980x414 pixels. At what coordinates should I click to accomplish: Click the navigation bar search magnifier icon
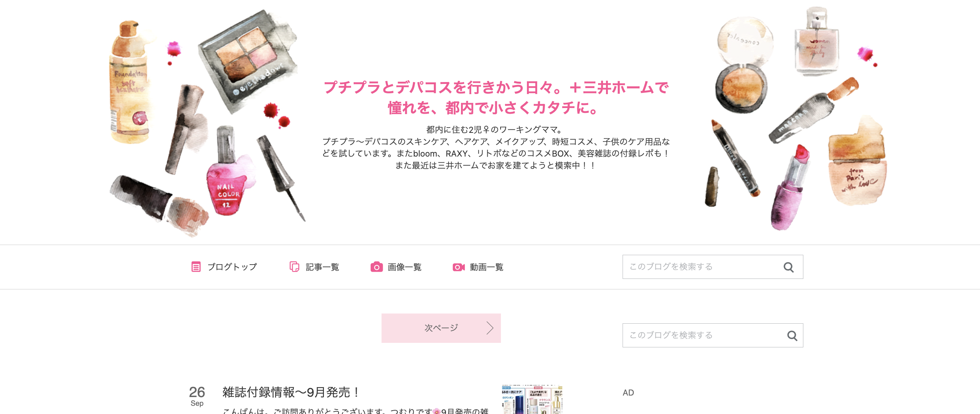789,267
